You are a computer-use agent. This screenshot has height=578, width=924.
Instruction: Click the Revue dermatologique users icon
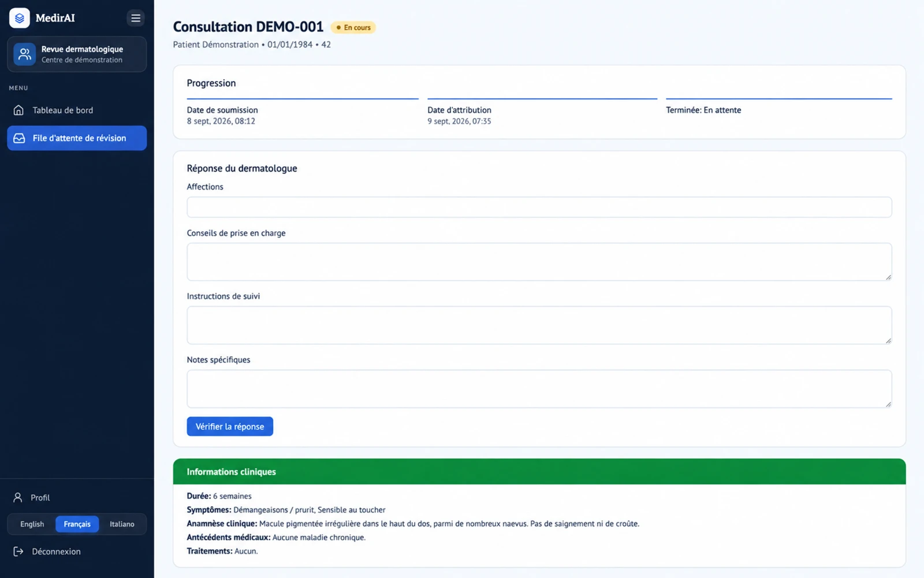point(24,54)
